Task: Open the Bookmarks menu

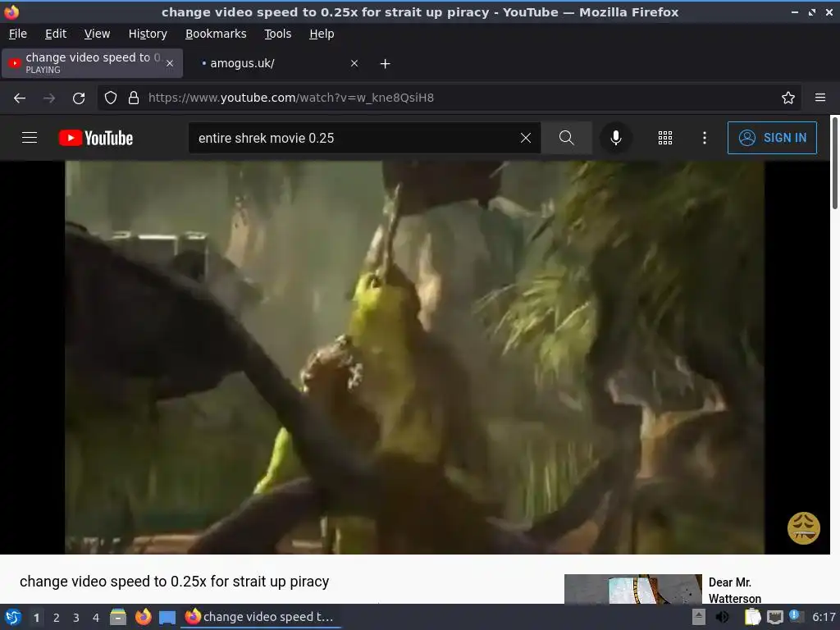Action: pyautogui.click(x=216, y=34)
